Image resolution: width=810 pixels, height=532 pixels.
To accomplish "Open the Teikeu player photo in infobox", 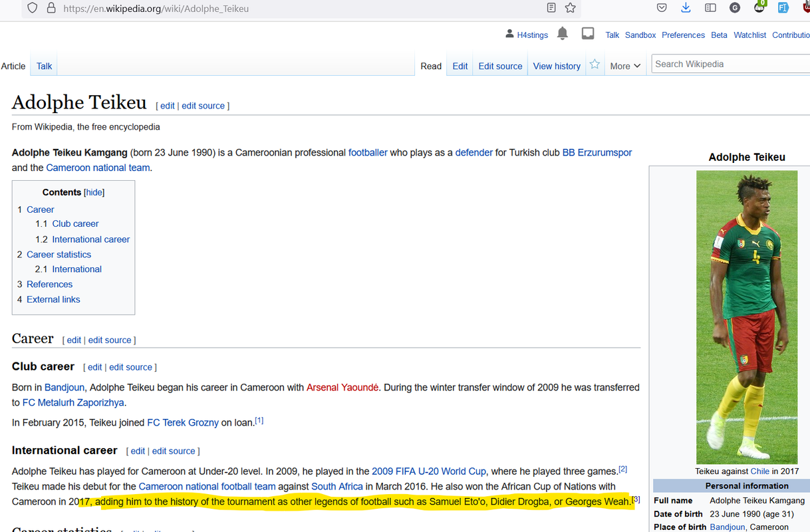I will point(747,317).
